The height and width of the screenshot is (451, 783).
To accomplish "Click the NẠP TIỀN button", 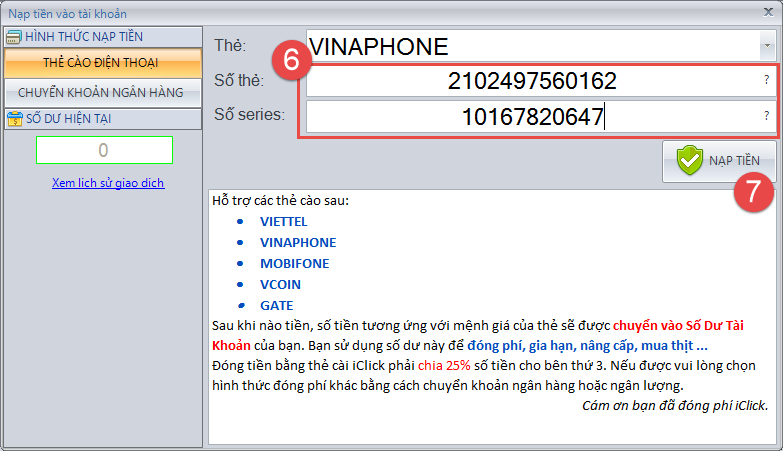I will click(x=719, y=161).
